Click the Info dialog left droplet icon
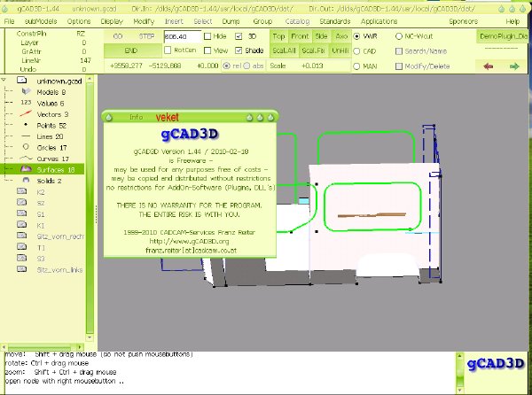This screenshot has height=395, width=532. coord(108,118)
